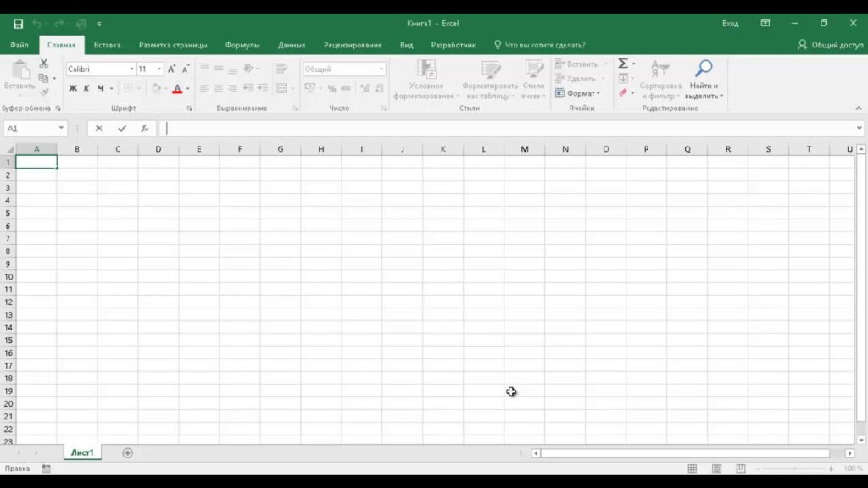Select the Лист1 sheet tab
Screen dimensions: 868x488
pos(82,452)
